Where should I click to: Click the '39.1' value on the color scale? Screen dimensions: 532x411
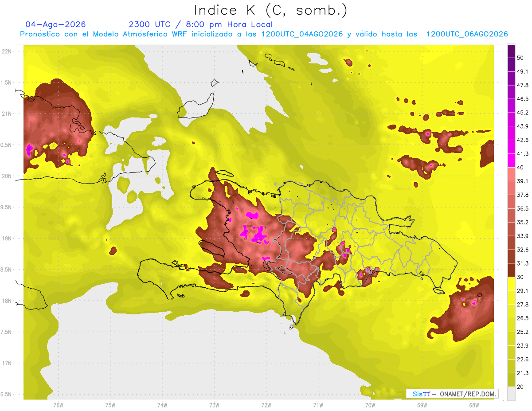(523, 181)
